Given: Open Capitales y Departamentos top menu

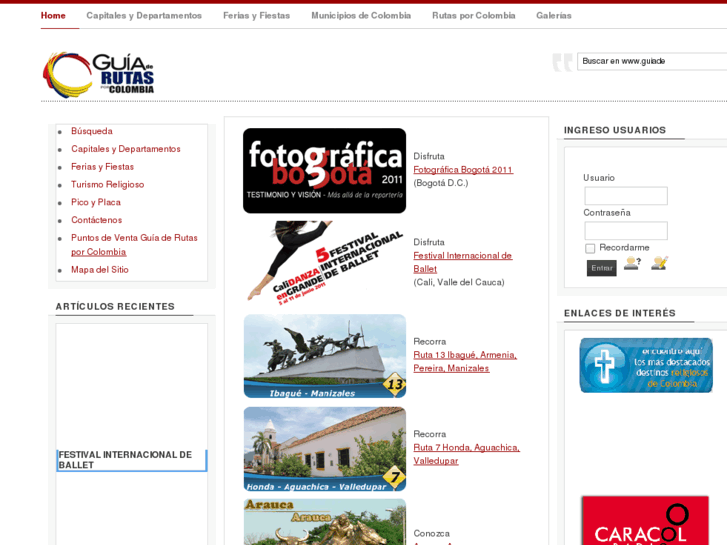Looking at the screenshot, I should coord(144,15).
